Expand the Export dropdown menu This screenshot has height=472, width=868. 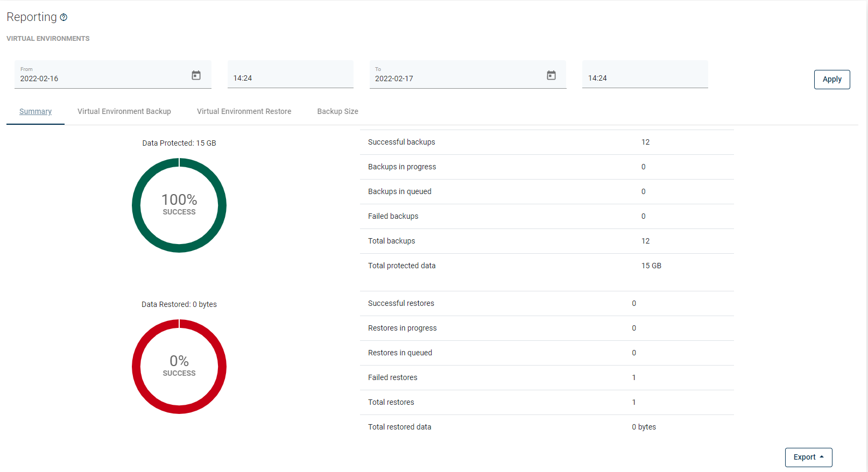click(x=808, y=457)
